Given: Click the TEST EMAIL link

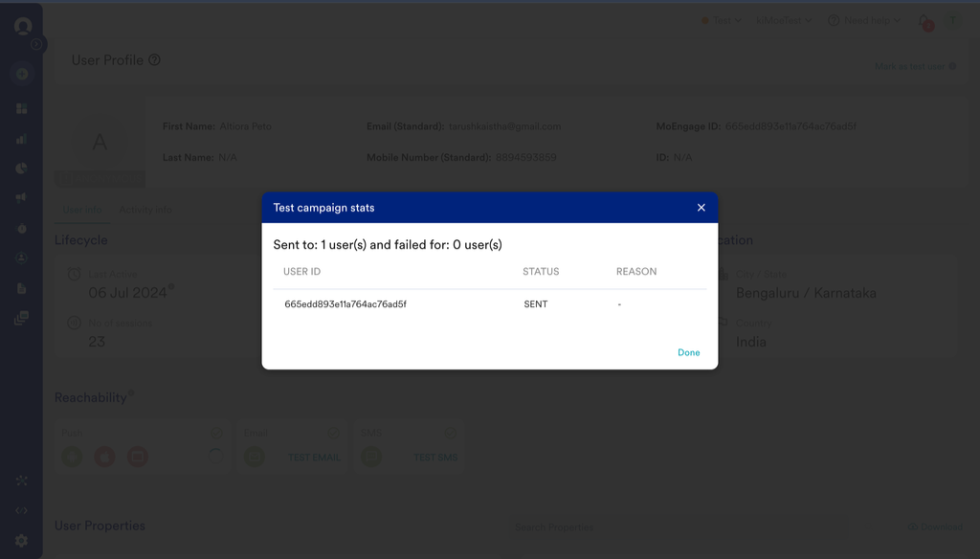Looking at the screenshot, I should coord(314,458).
